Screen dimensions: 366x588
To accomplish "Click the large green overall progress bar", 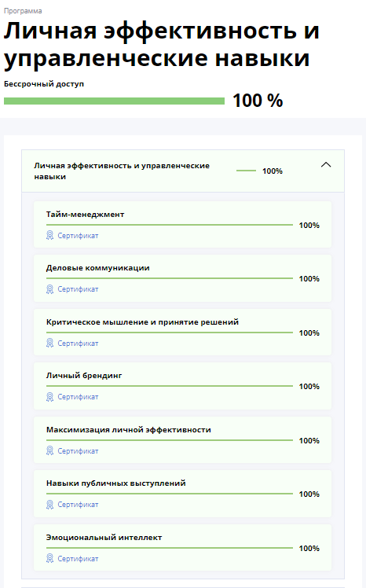I will pos(114,101).
